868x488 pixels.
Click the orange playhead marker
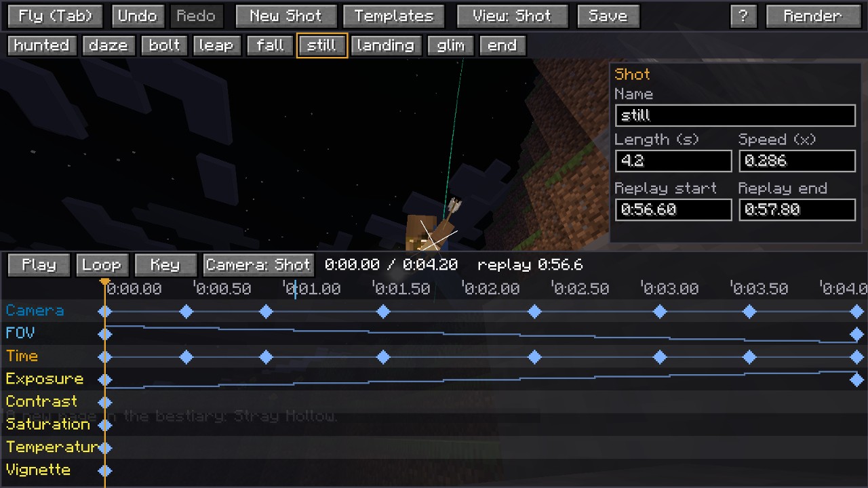(104, 281)
